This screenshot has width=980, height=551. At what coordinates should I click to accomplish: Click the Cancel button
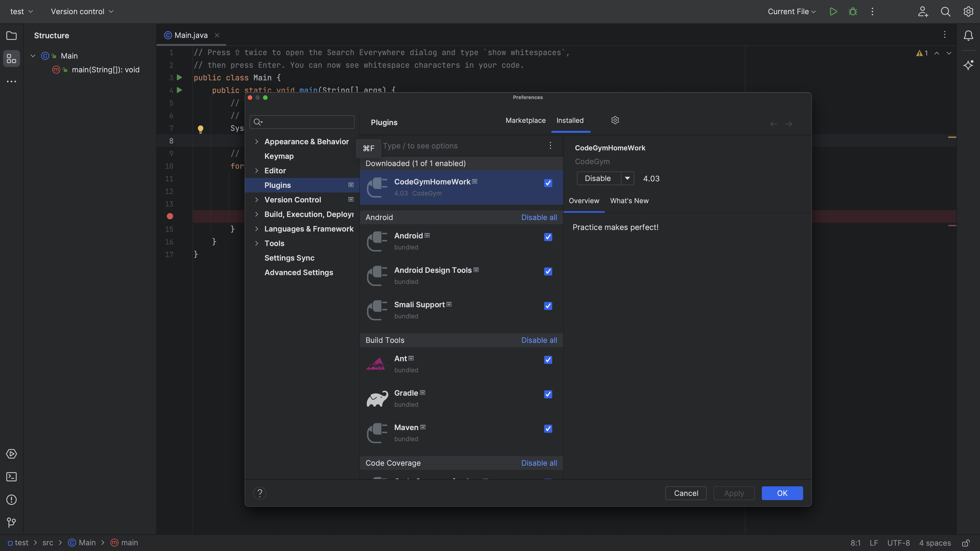point(686,493)
